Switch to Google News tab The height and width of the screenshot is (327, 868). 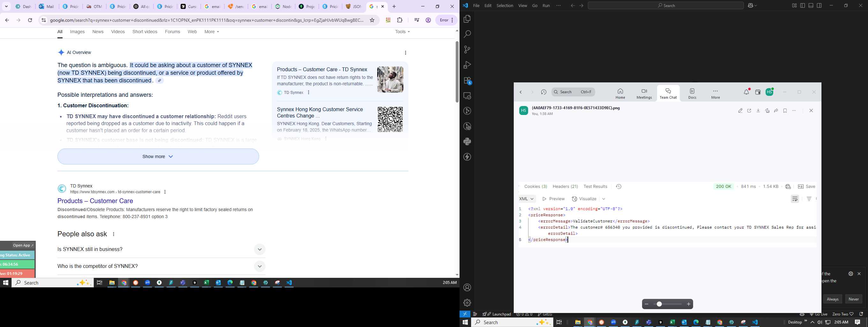98,32
